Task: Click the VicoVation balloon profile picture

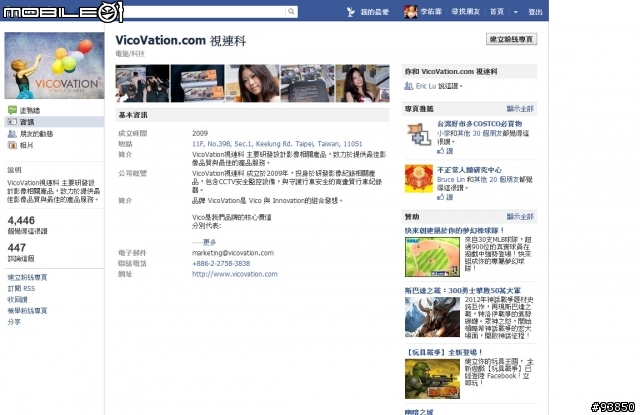Action: [x=54, y=65]
